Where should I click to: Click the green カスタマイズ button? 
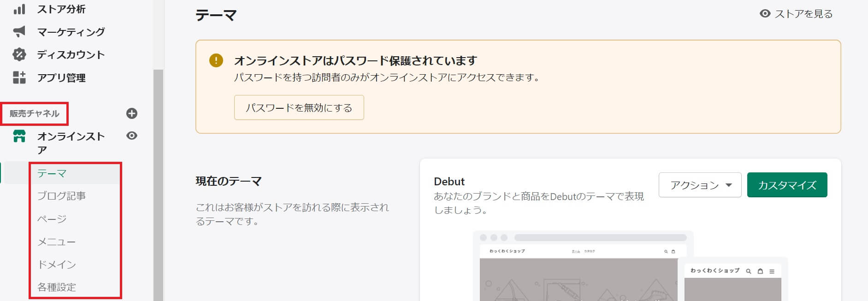tap(787, 185)
